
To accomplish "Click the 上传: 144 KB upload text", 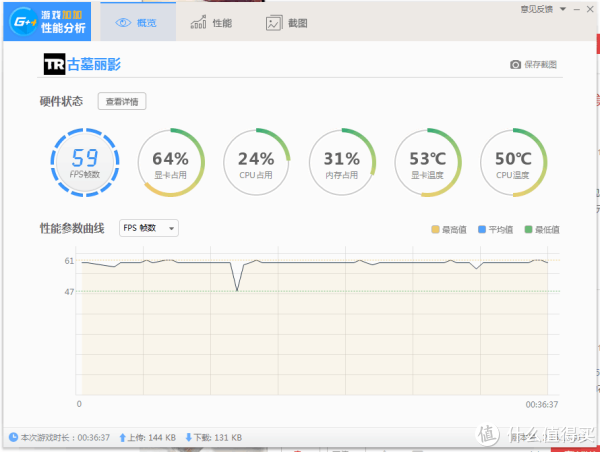I will point(152,437).
